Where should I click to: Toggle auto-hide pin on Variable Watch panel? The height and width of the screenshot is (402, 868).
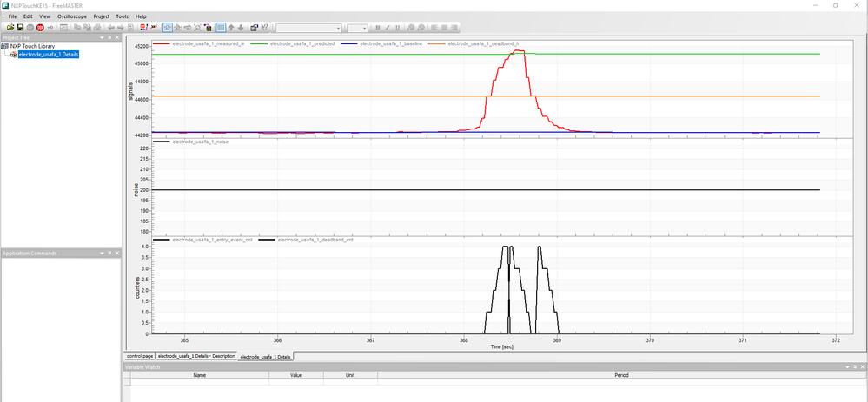[855, 367]
